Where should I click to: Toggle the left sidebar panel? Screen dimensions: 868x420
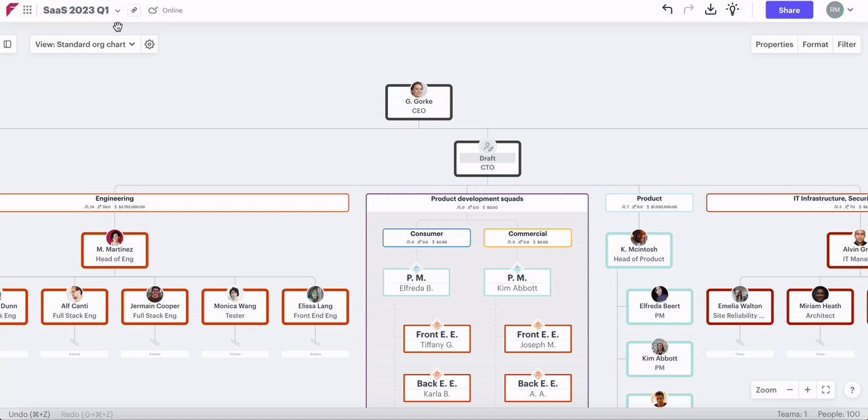click(7, 44)
